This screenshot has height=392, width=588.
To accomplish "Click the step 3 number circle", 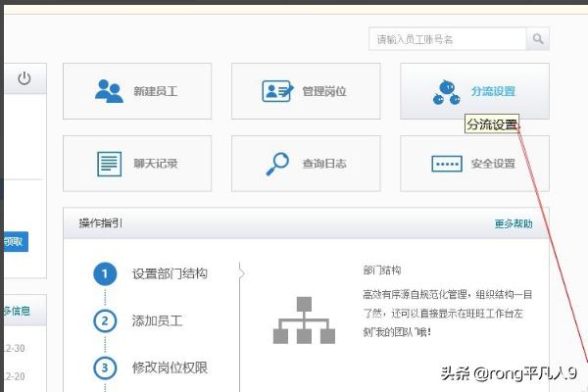I will click(x=105, y=367).
